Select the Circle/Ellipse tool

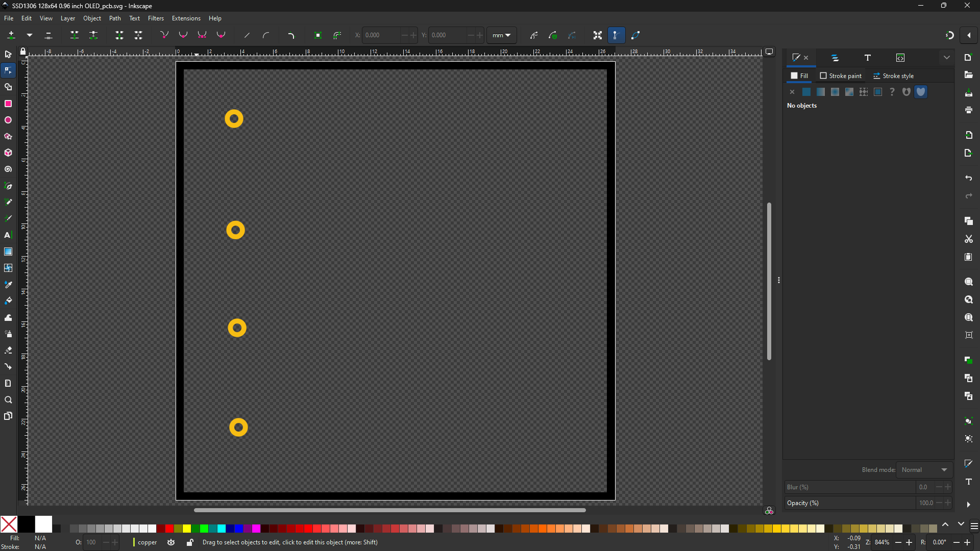(x=9, y=120)
